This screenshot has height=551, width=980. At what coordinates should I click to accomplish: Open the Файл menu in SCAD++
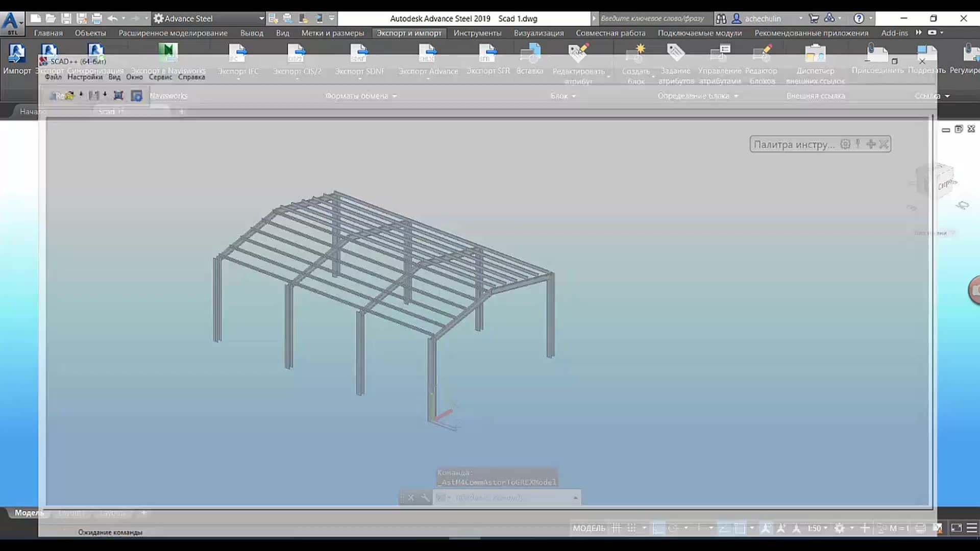(x=53, y=77)
